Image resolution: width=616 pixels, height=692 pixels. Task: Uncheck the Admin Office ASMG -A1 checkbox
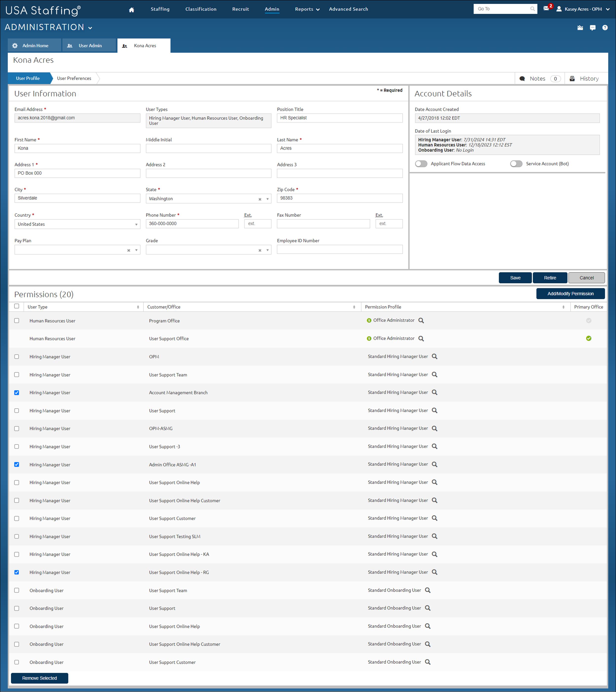[17, 464]
